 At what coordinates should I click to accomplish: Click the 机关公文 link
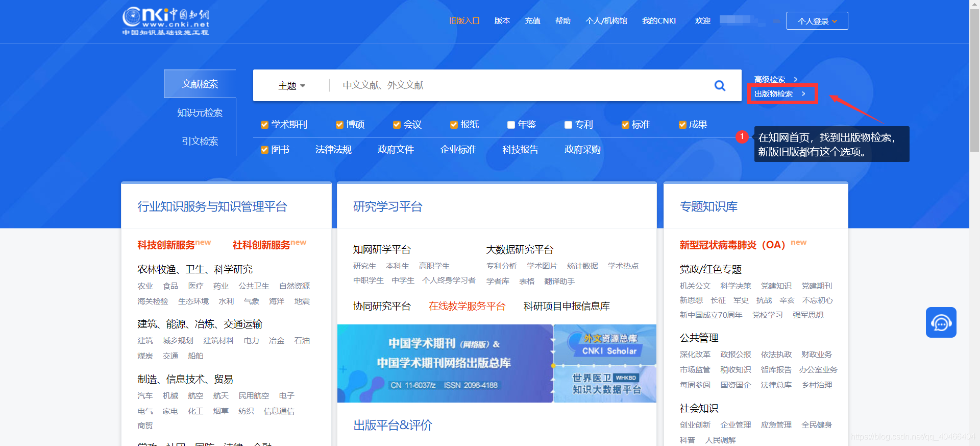695,286
